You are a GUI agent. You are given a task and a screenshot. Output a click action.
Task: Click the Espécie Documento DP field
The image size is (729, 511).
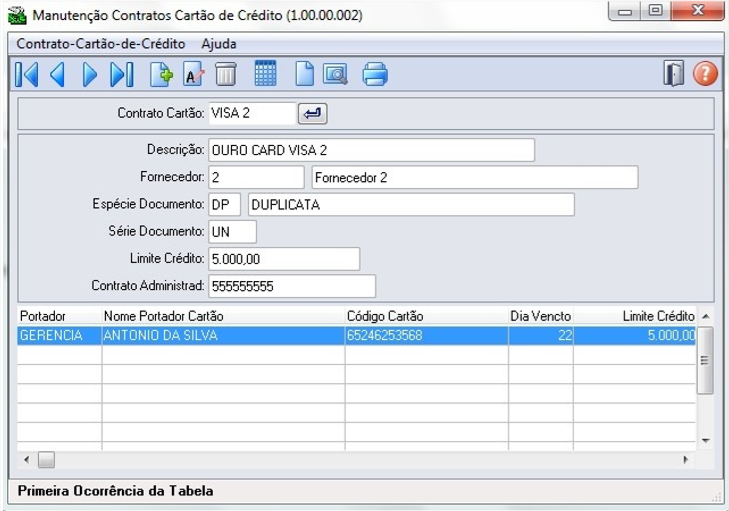pos(225,205)
